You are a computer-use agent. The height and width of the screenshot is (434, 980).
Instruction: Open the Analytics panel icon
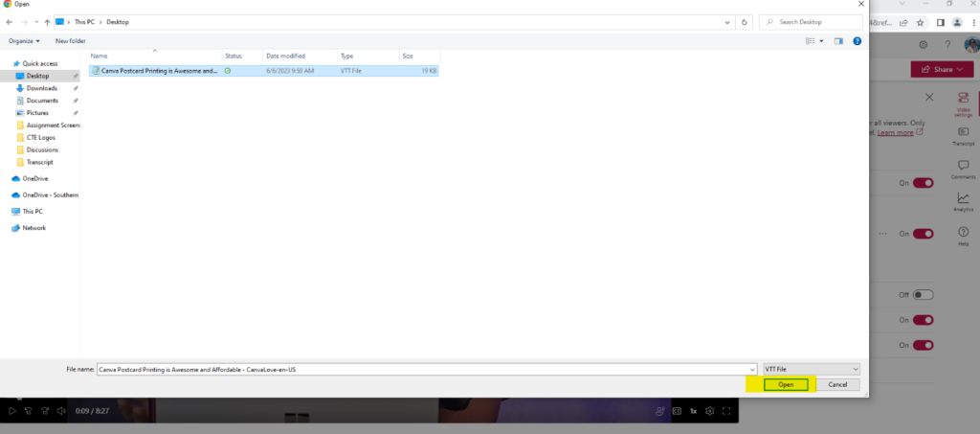(x=963, y=202)
